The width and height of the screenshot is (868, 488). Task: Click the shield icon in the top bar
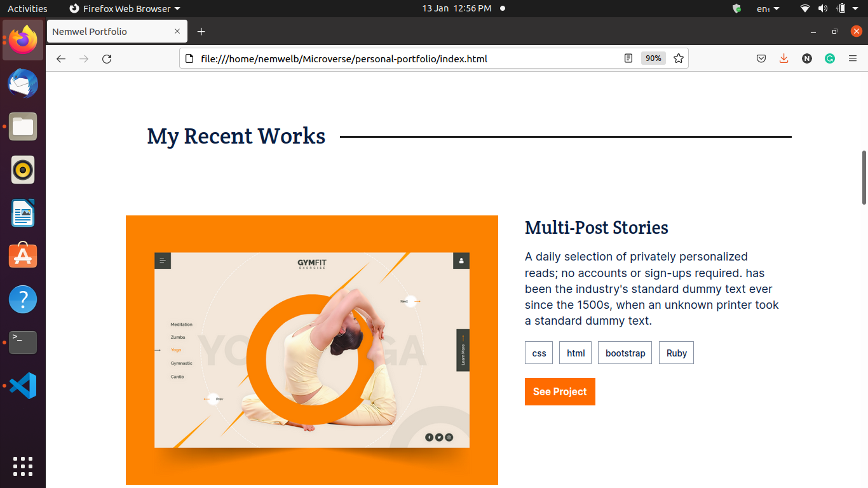pos(737,8)
